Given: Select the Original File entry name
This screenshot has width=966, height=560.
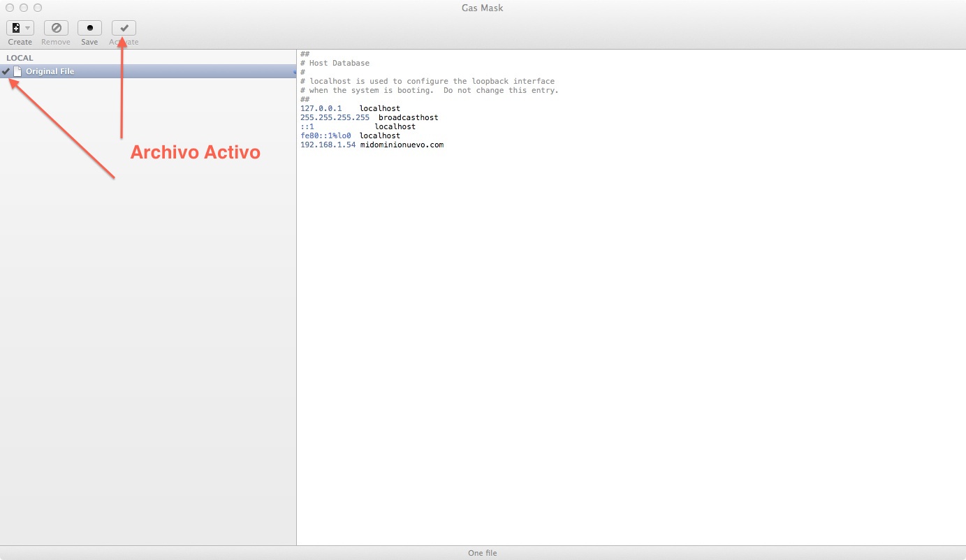Looking at the screenshot, I should 50,71.
